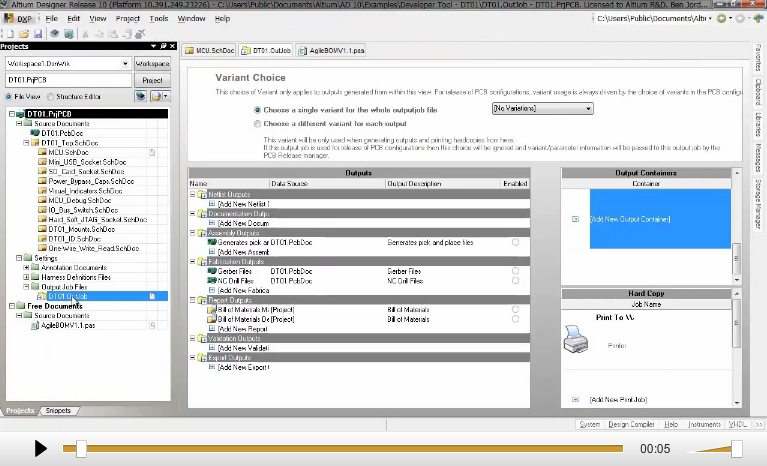This screenshot has height=466, width=767.
Task: Enable the NC Drill Files output
Action: coord(516,281)
